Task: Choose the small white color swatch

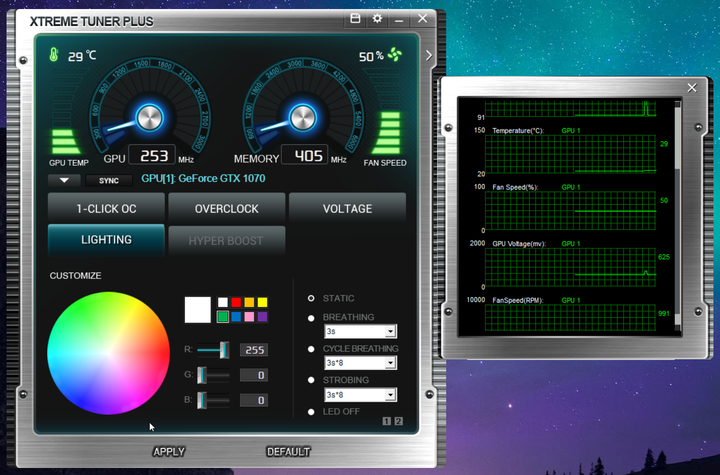Action: coord(223,302)
